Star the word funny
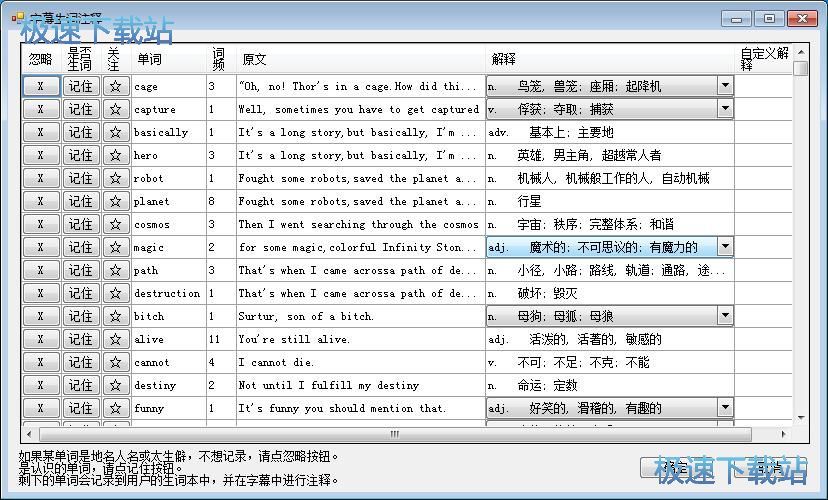Screen dimensions: 828x500 [x=116, y=408]
